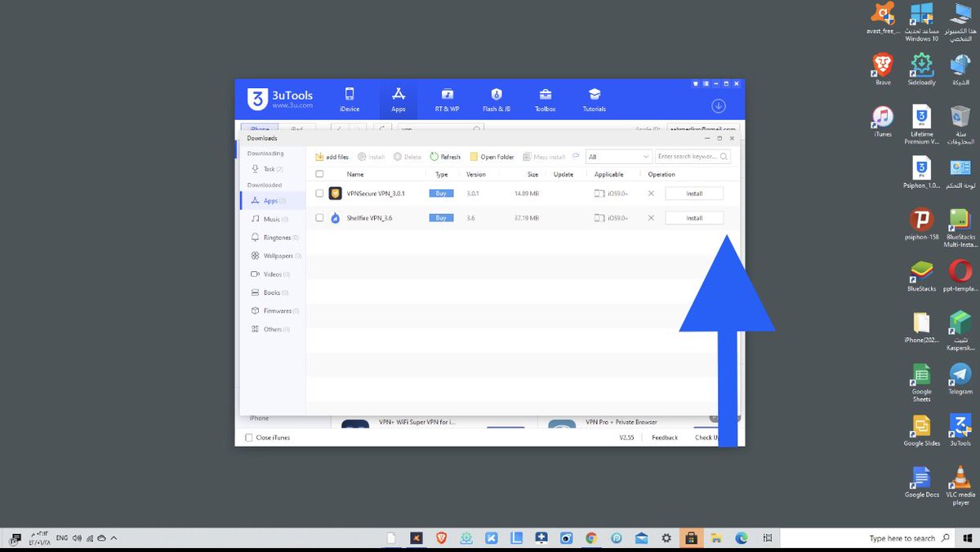Click the 37.19 MB size value

point(527,218)
